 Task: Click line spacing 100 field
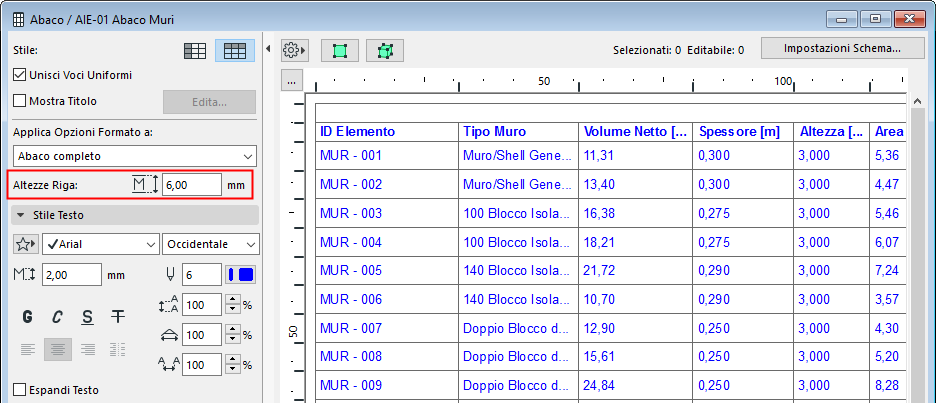point(202,305)
